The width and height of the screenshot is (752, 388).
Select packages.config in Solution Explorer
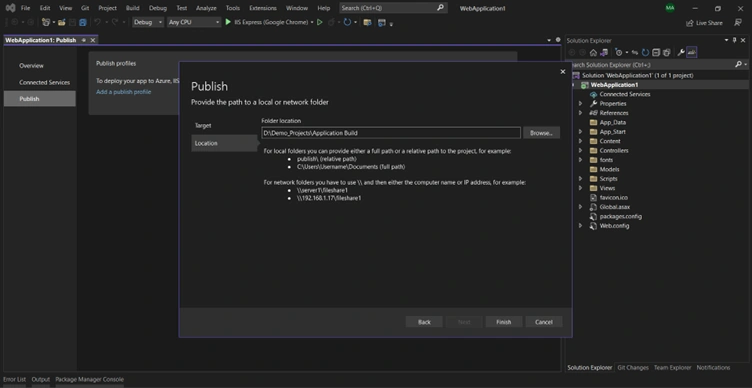620,216
